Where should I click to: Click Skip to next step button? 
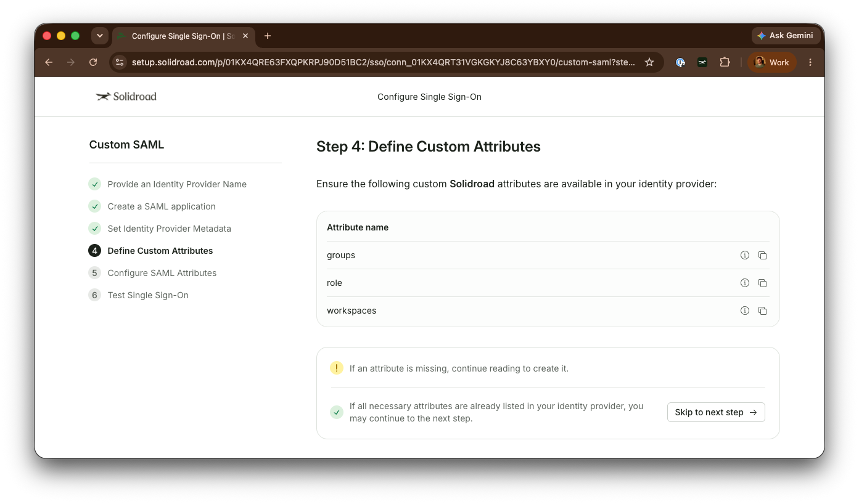[716, 412]
